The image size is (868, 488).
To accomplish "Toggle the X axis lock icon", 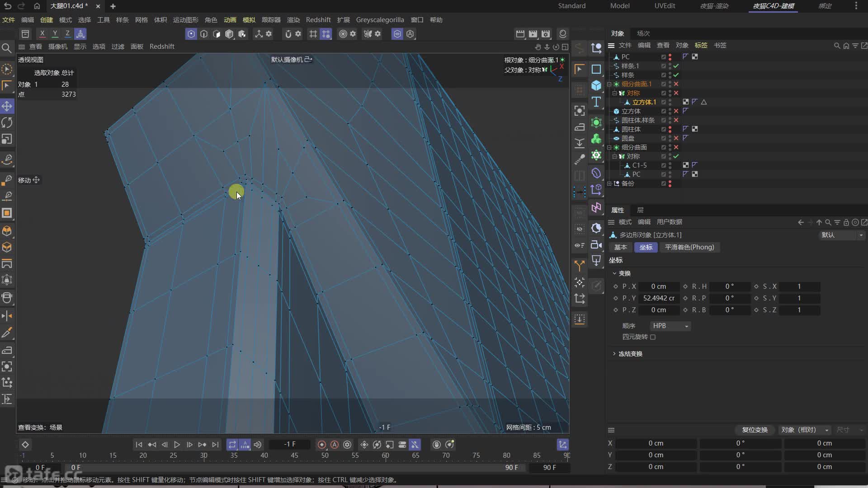I will (x=42, y=34).
